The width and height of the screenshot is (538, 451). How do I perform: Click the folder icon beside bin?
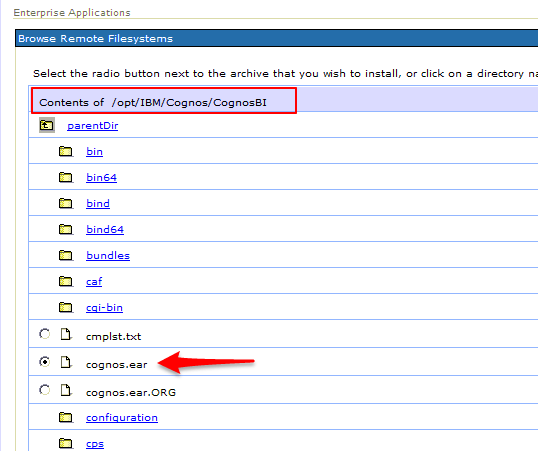(x=66, y=151)
